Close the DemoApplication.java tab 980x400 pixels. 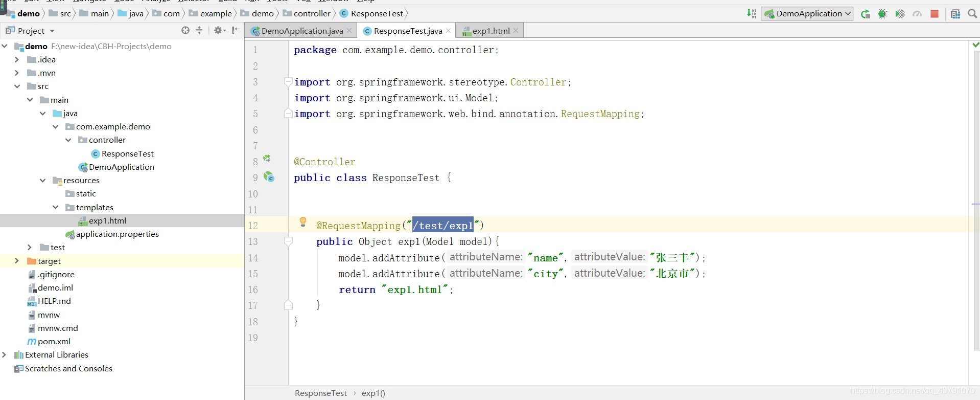pos(349,31)
